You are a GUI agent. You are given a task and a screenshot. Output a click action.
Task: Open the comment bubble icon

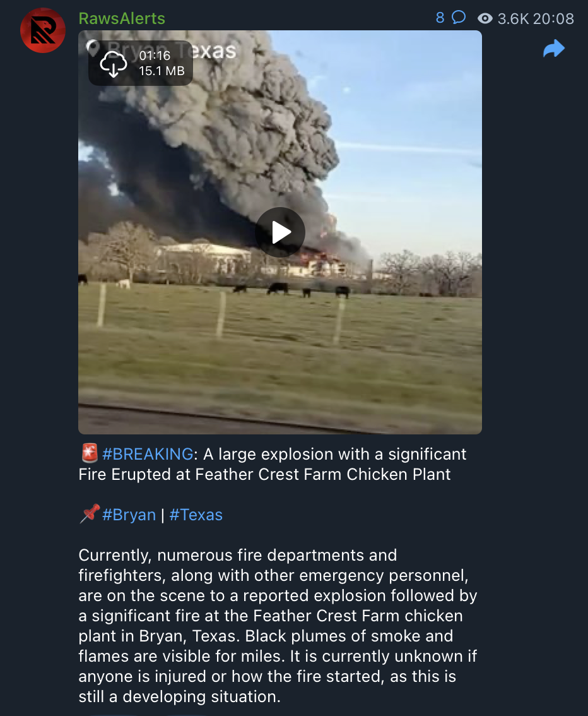coord(459,17)
